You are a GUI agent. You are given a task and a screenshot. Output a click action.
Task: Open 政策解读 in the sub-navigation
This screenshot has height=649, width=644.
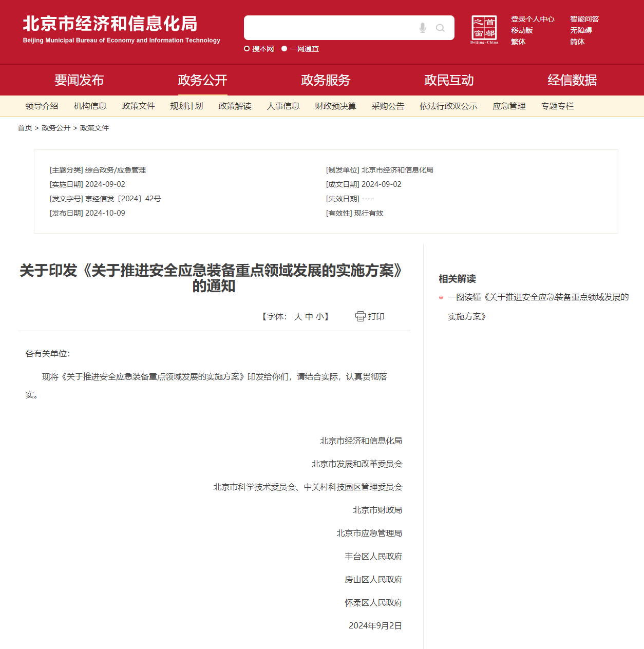[x=235, y=106]
